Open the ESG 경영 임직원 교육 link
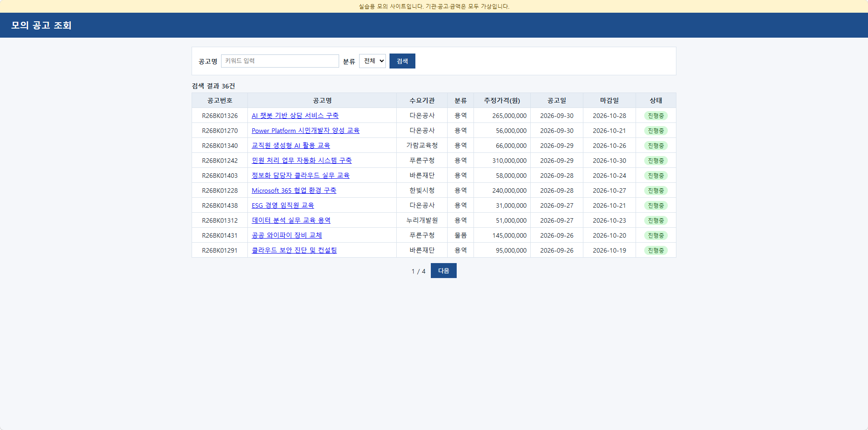868x430 pixels. click(x=283, y=205)
